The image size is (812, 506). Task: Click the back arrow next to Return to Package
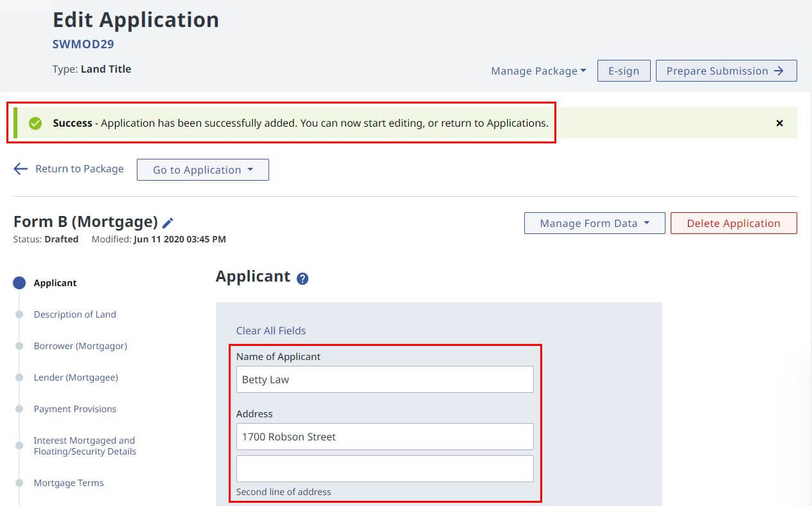point(21,169)
